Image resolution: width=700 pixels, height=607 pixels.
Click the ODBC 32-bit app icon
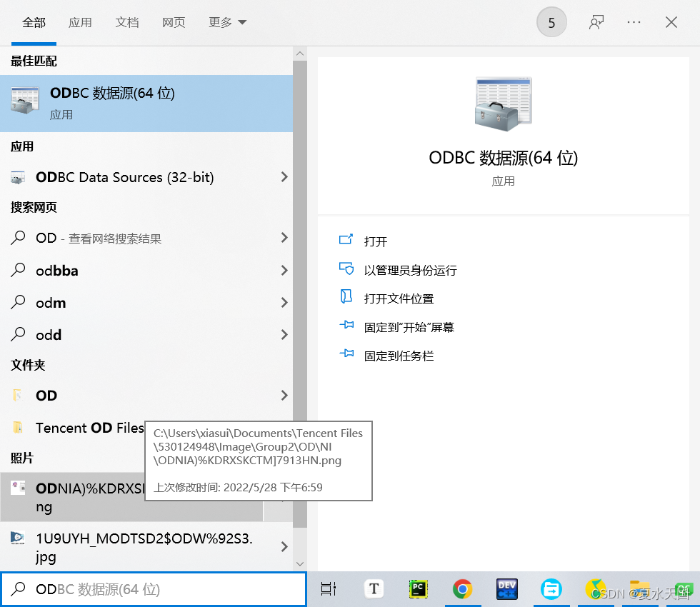(x=17, y=177)
